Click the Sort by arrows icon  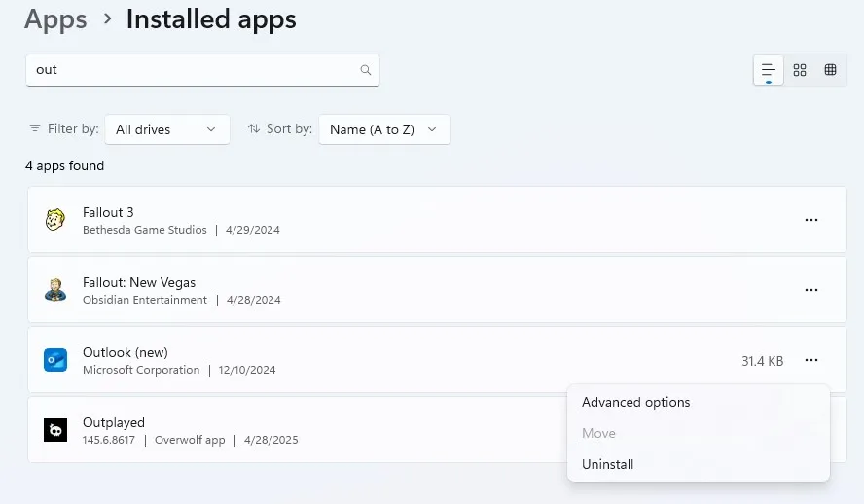(x=254, y=128)
